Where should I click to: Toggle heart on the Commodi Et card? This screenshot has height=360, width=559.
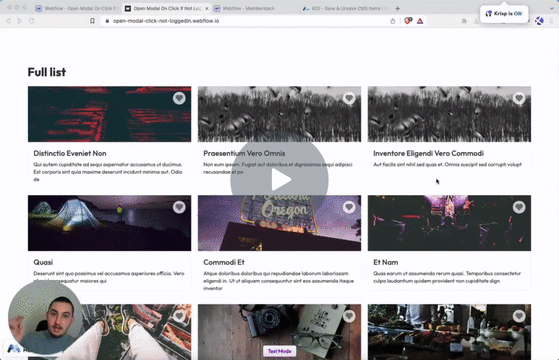point(349,207)
